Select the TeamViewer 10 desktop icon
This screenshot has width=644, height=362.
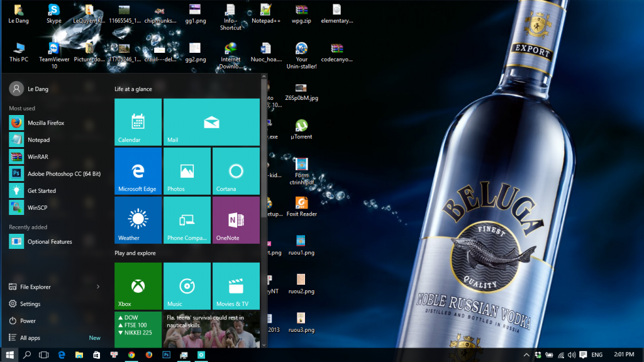[54, 56]
